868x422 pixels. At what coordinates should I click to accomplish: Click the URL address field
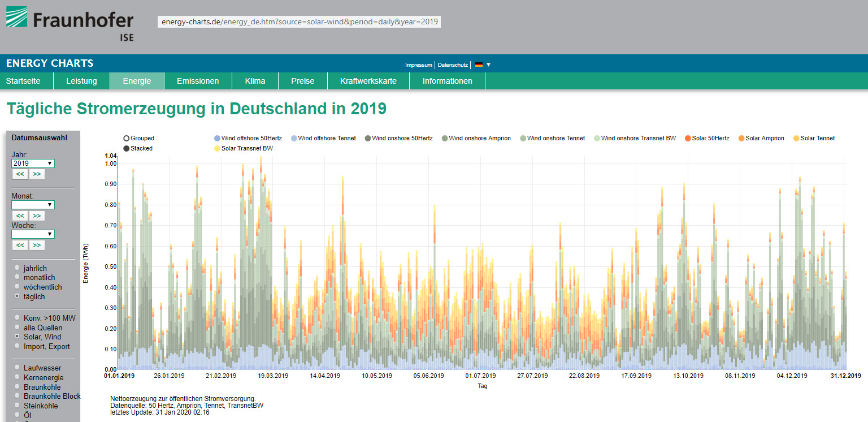click(298, 22)
